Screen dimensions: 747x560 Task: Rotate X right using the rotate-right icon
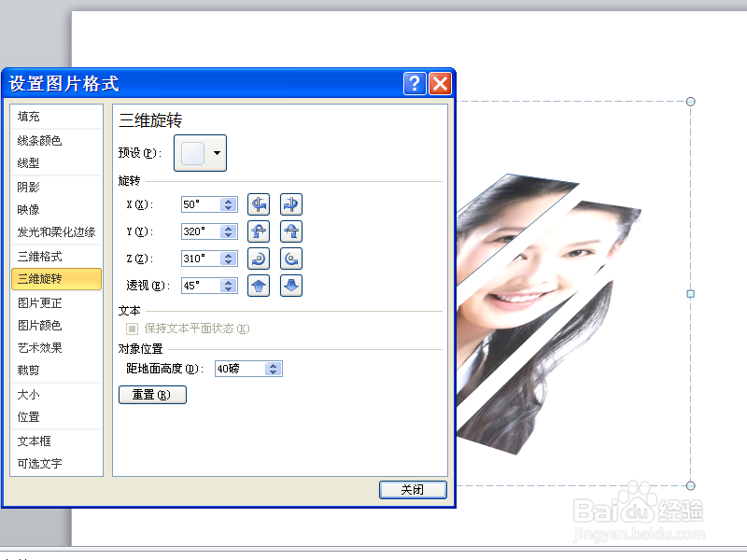[x=291, y=204]
